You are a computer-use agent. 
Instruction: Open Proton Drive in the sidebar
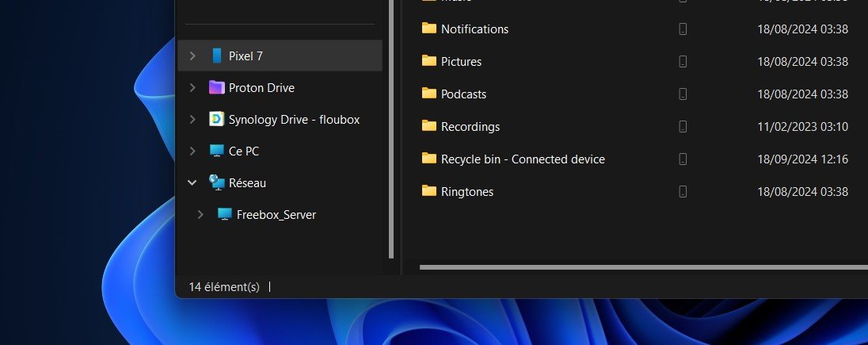click(x=261, y=87)
